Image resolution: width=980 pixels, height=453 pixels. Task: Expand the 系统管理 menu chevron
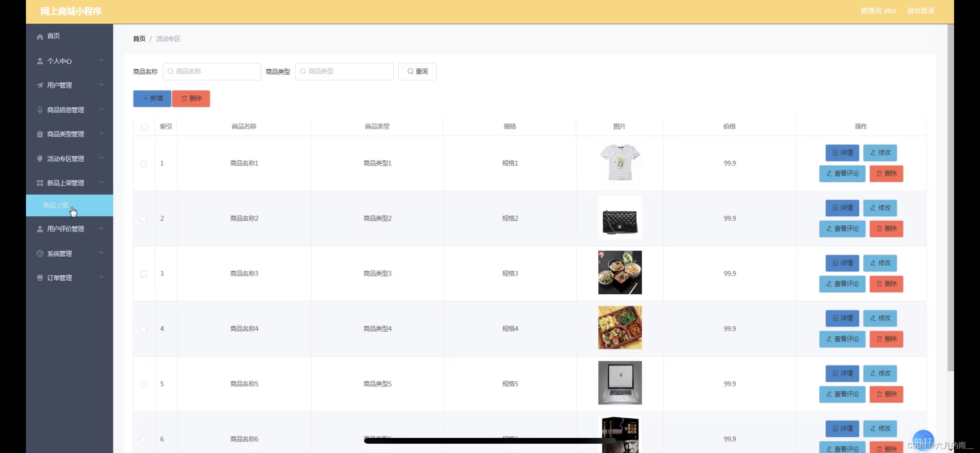(x=101, y=253)
